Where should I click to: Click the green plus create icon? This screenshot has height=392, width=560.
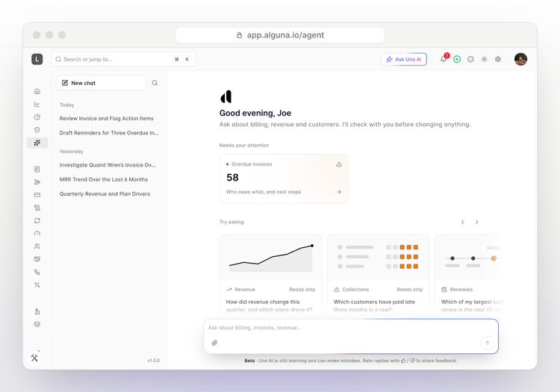click(x=457, y=59)
